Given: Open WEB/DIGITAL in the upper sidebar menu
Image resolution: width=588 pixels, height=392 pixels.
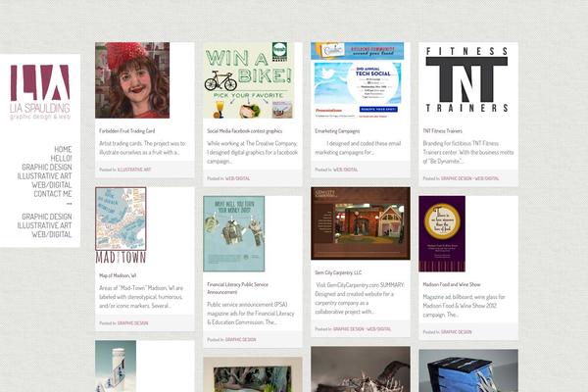Looking at the screenshot, I should pyautogui.click(x=51, y=185).
